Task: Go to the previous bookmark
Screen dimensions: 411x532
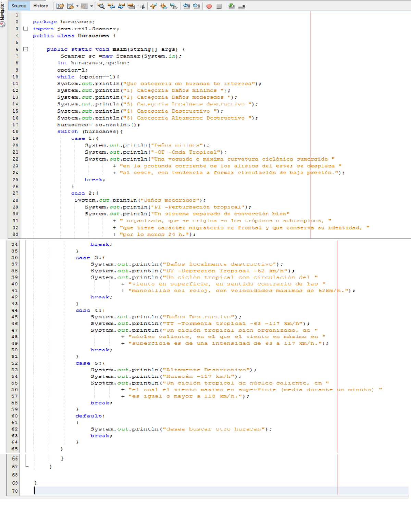Action: [153, 6]
